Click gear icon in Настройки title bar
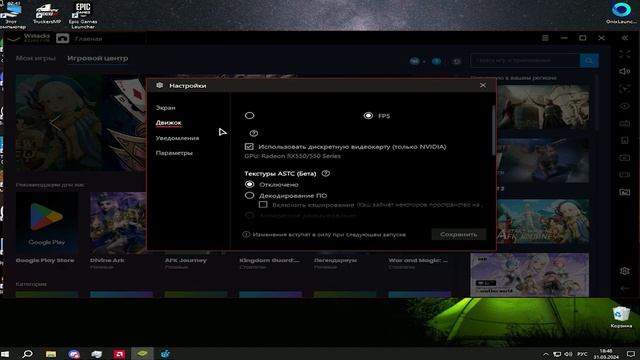 (x=160, y=85)
